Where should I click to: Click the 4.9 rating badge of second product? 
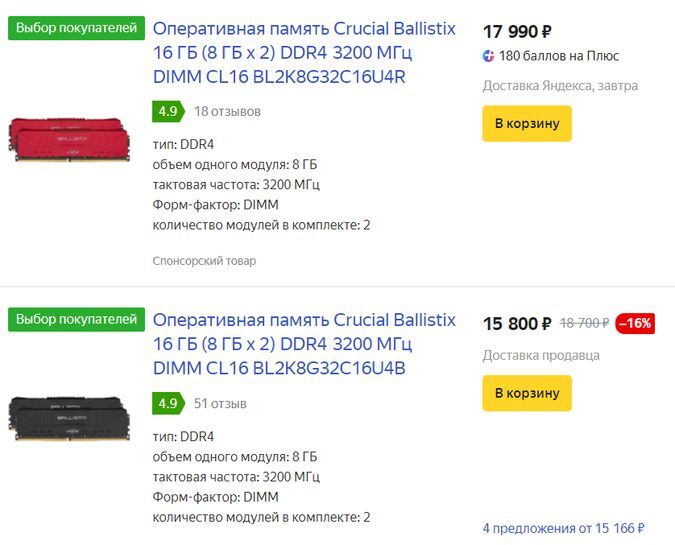tap(168, 403)
